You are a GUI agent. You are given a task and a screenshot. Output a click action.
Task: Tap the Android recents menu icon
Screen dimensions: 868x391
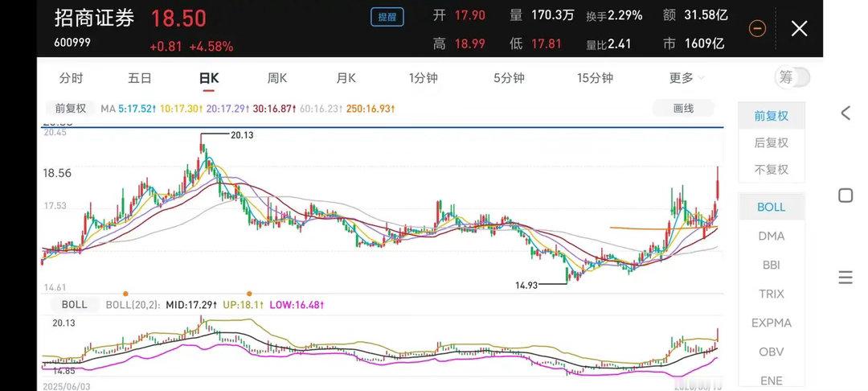coord(845,278)
